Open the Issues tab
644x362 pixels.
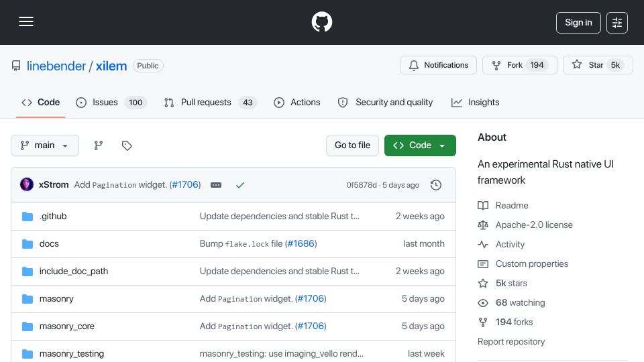111,102
